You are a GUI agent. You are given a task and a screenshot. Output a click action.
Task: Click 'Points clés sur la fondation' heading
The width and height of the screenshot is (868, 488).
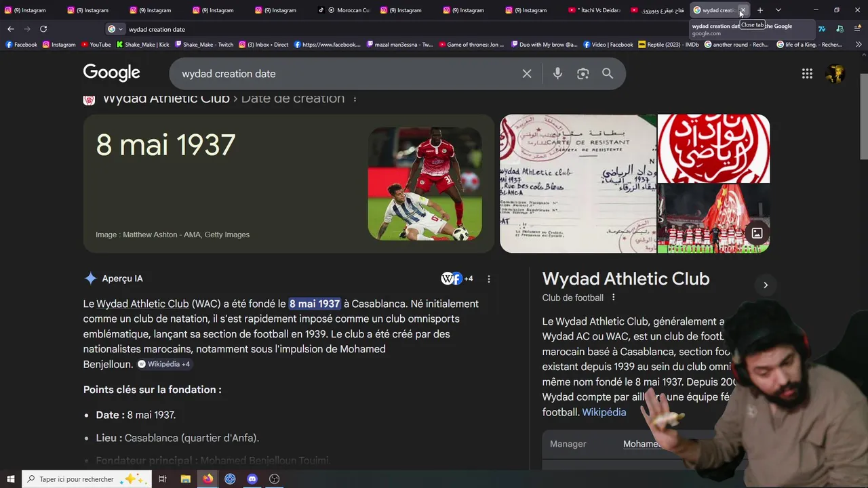point(153,390)
